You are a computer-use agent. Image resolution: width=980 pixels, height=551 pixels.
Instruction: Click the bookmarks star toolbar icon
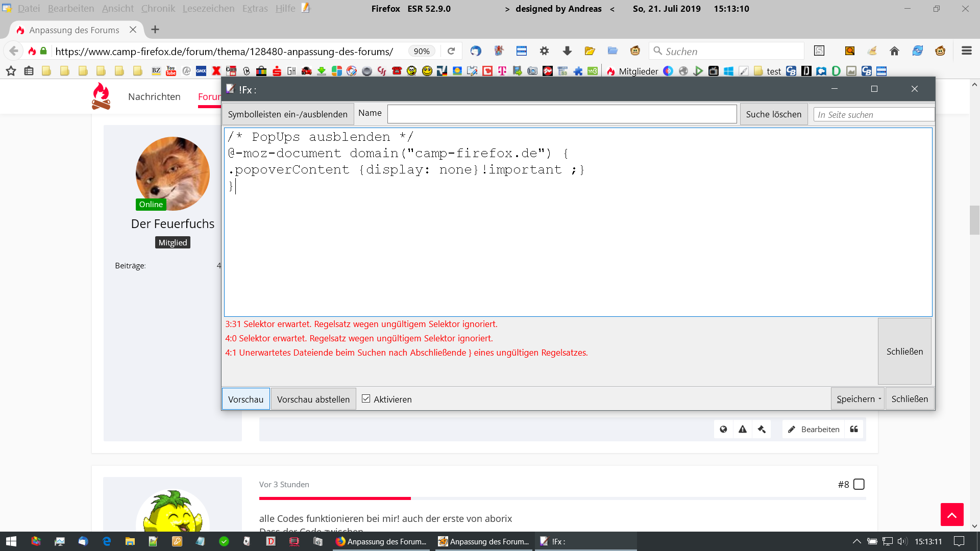click(x=11, y=71)
